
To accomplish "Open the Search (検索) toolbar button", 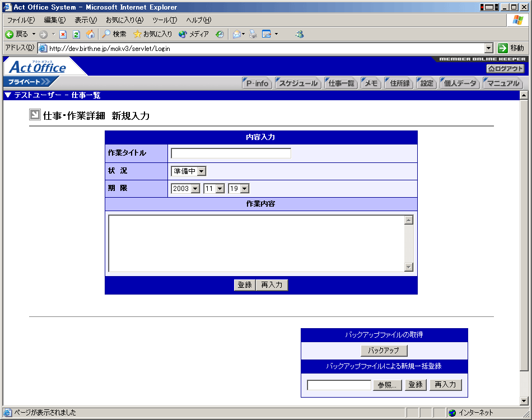I will (x=114, y=34).
